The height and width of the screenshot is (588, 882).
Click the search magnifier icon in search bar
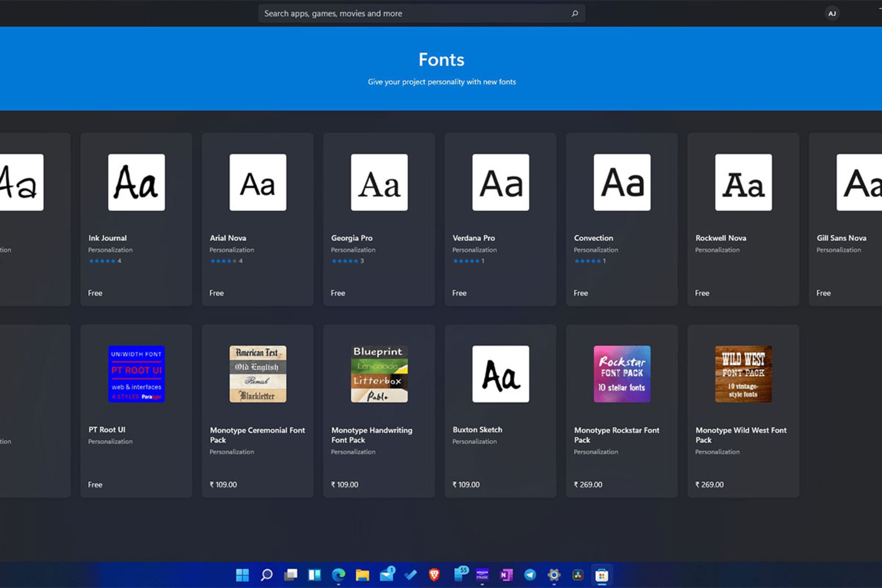pyautogui.click(x=574, y=13)
